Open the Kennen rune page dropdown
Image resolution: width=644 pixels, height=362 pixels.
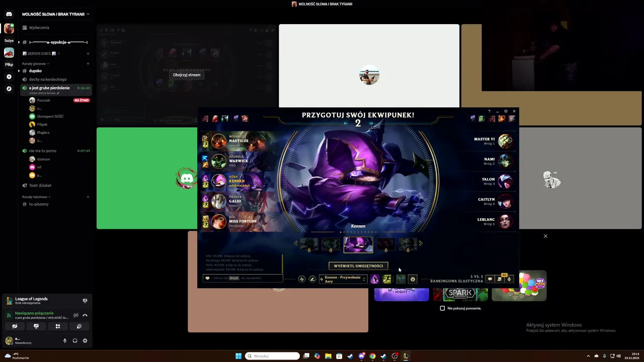point(343,279)
